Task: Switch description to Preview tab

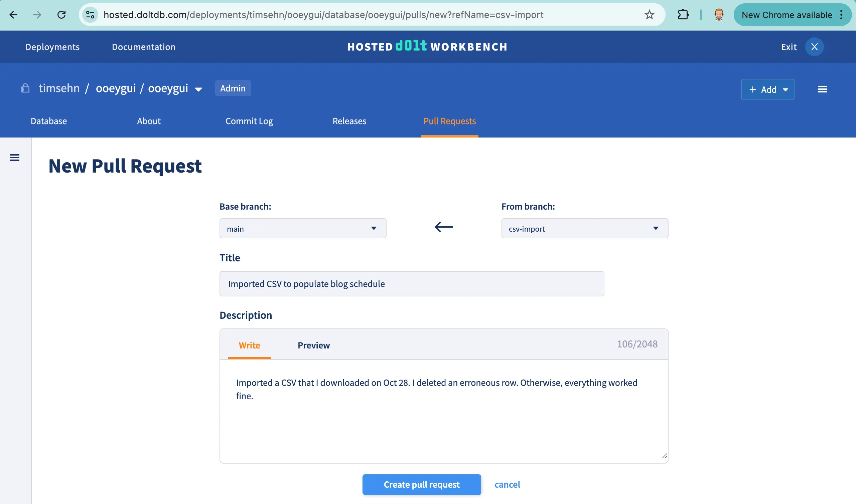Action: 313,345
